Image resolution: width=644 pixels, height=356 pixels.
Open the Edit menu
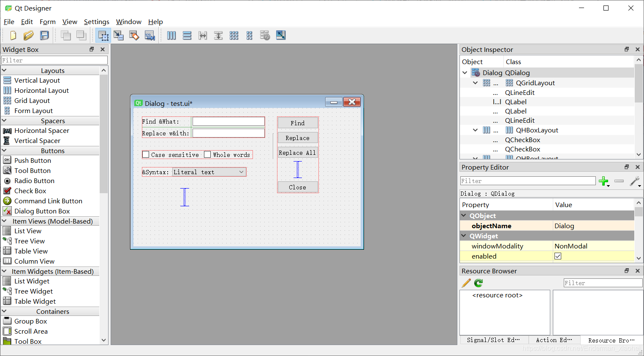[27, 22]
